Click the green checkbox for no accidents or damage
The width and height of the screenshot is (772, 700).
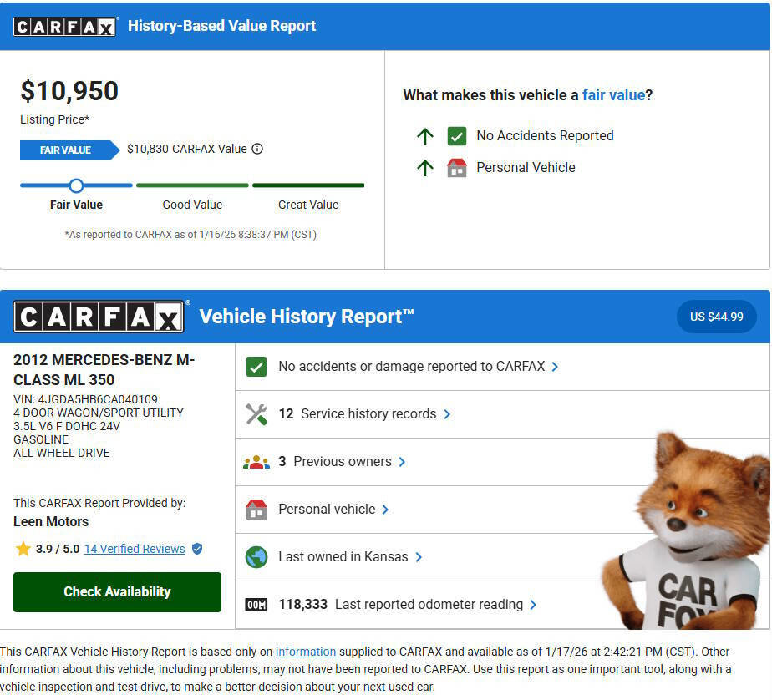pos(256,367)
